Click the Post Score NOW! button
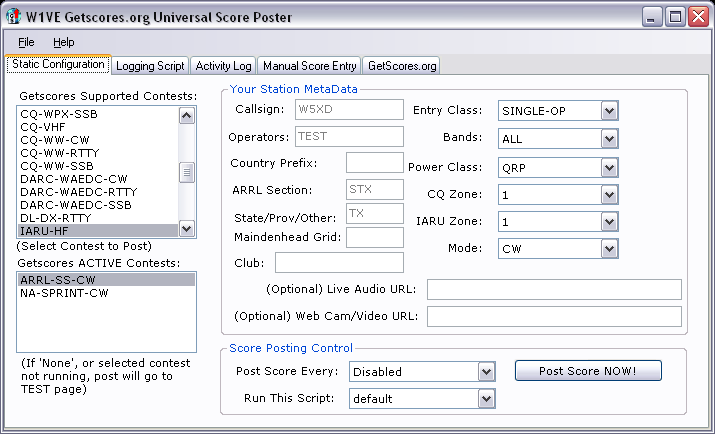Viewport: 715px width, 434px height. coord(588,371)
